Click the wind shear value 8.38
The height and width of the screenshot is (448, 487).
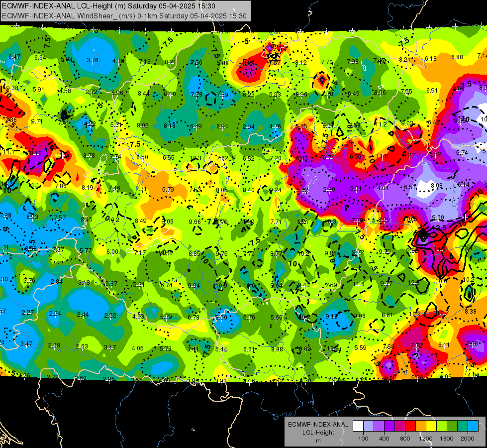click(x=471, y=311)
